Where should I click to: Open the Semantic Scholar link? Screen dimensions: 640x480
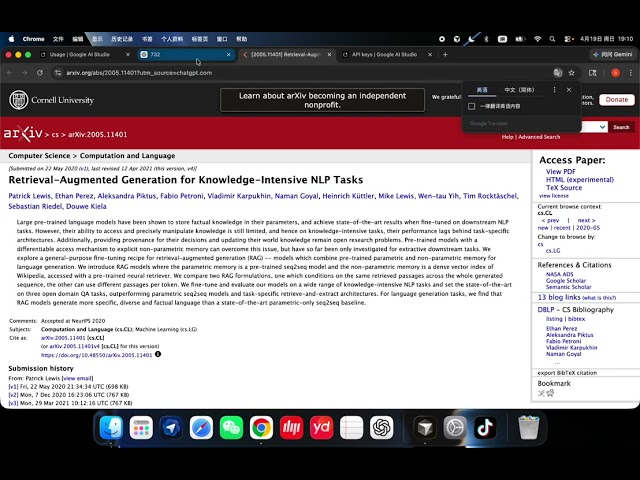pos(569,287)
